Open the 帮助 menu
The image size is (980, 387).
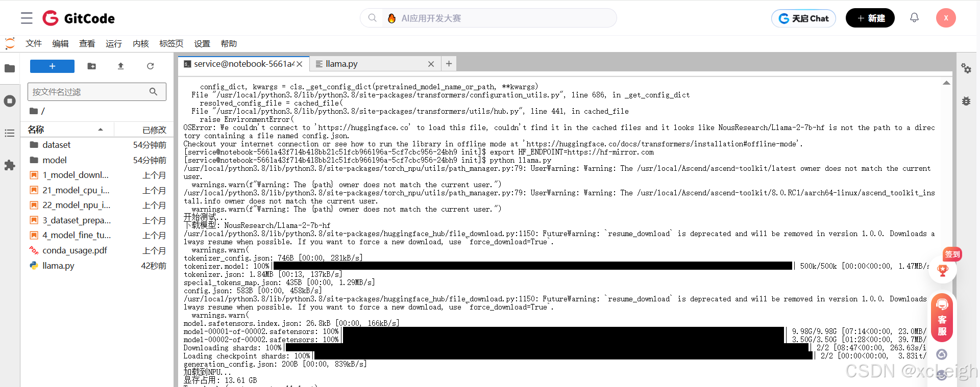tap(229, 44)
